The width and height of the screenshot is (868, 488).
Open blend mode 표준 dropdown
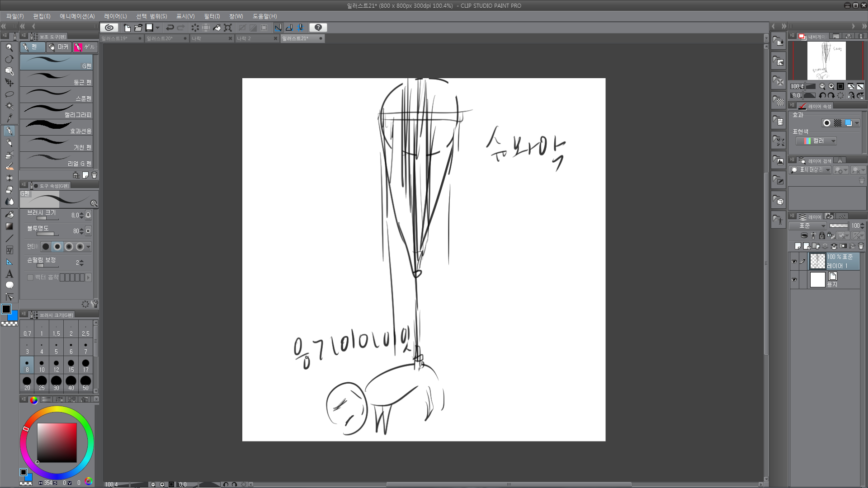tap(808, 225)
